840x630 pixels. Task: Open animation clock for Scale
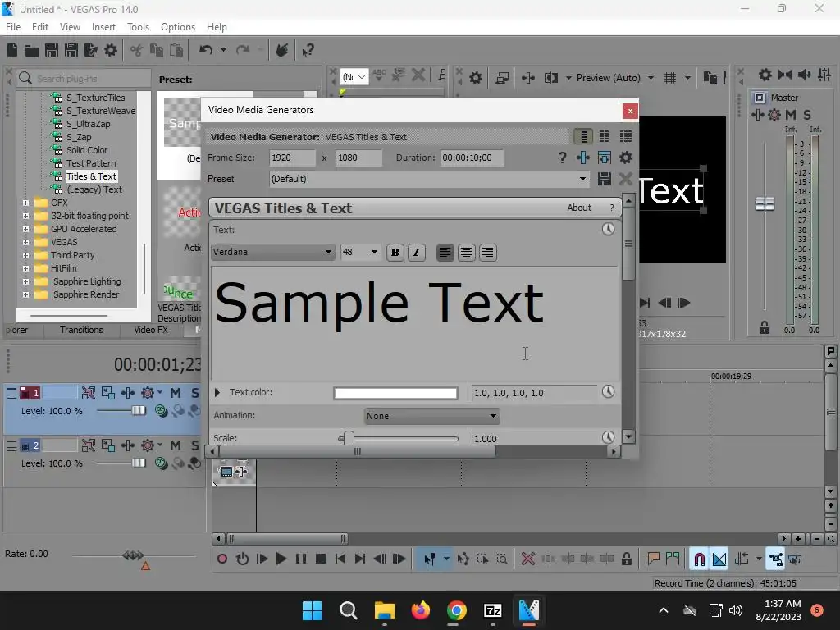click(608, 437)
